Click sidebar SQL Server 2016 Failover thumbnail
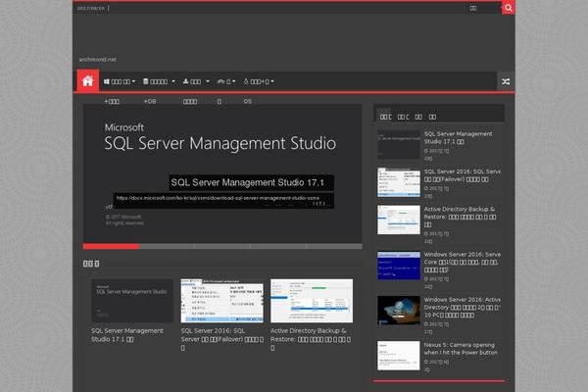Image resolution: width=588 pixels, height=392 pixels. click(x=399, y=182)
